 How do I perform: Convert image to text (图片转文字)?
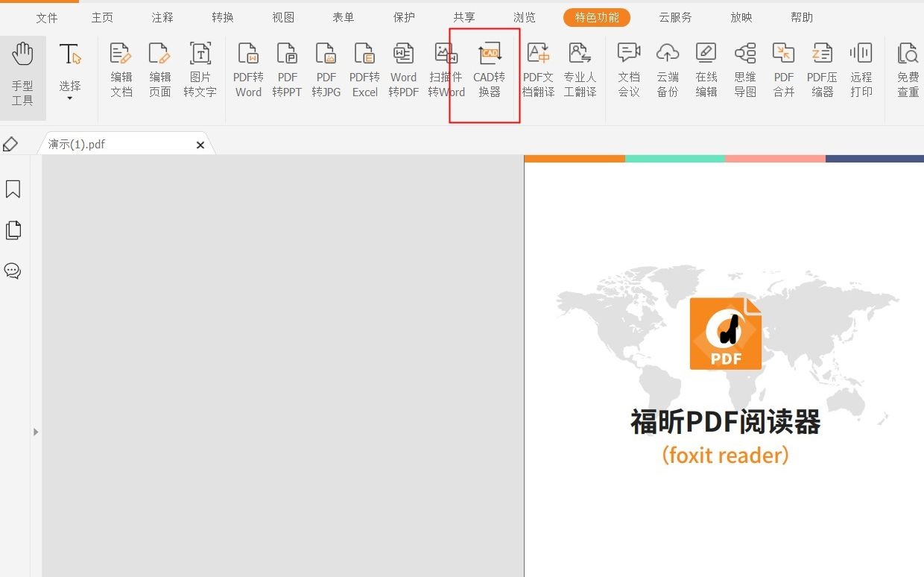(200, 71)
